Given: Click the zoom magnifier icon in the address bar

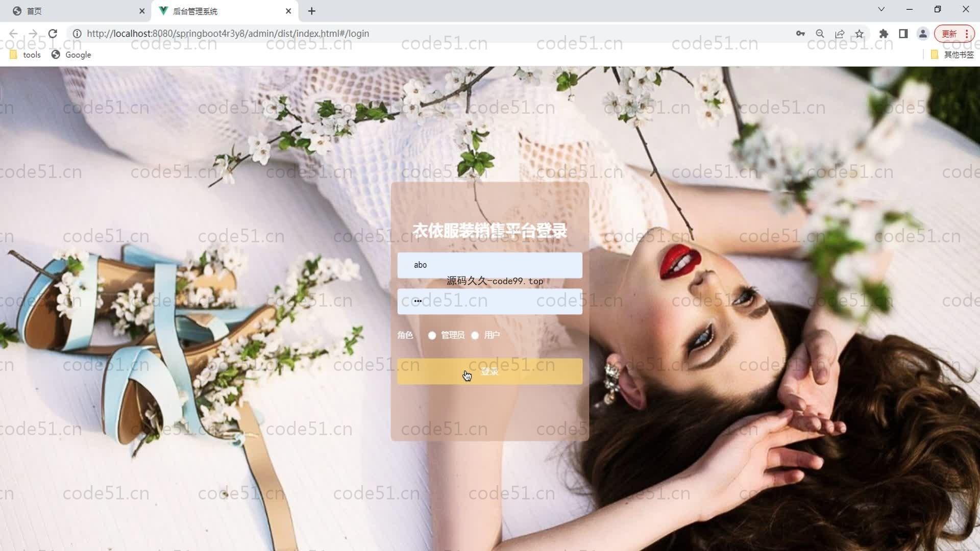Looking at the screenshot, I should coord(820,34).
